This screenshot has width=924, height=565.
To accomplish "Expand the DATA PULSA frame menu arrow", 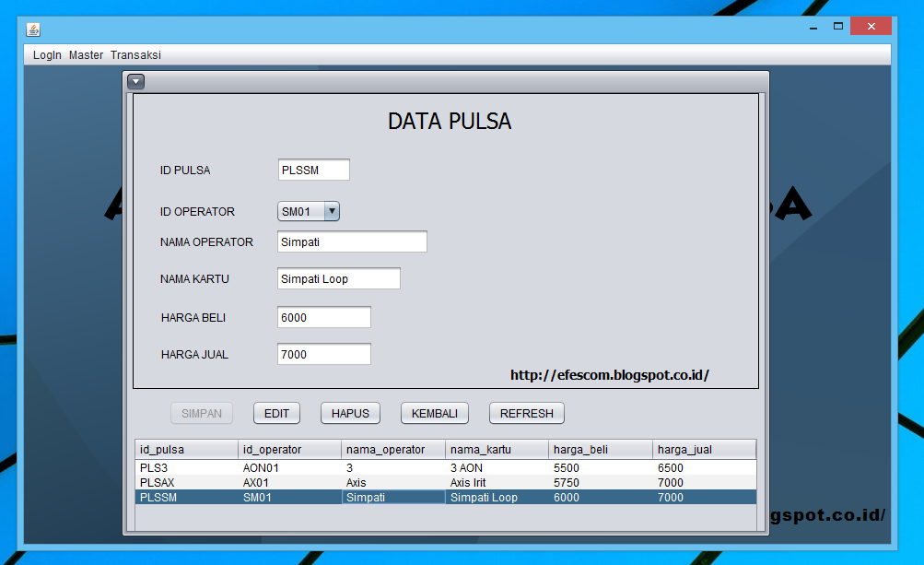I will click(x=135, y=81).
